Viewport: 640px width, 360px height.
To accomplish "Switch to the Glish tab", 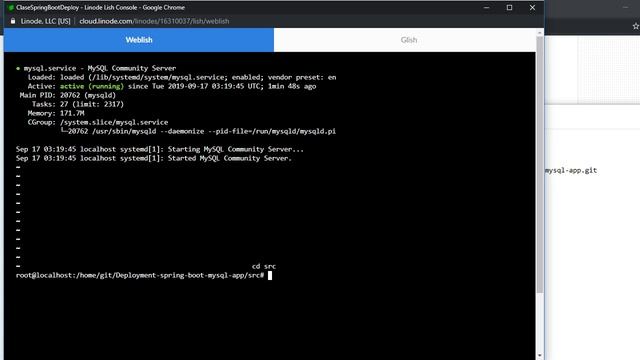I will click(409, 40).
